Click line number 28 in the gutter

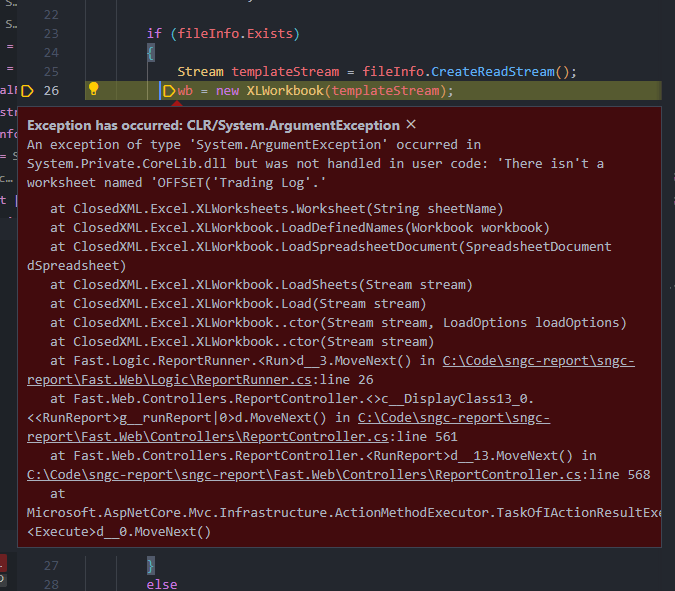[51, 584]
